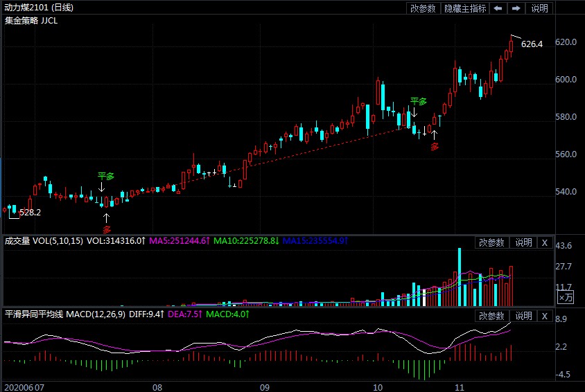Viewport: 585px width, 392px height.
Task: Click the 2.2 MACD axis label
Action: pyautogui.click(x=561, y=347)
